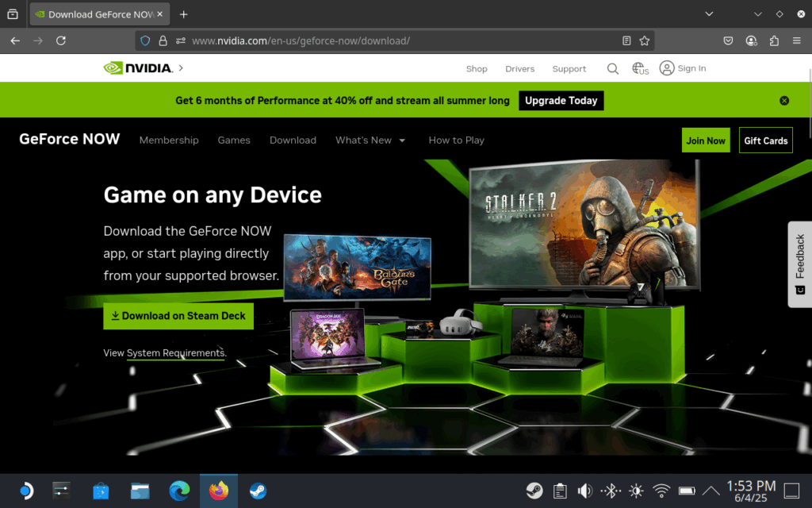Image resolution: width=812 pixels, height=508 pixels.
Task: Minimize the Firefox window
Action: click(x=757, y=14)
